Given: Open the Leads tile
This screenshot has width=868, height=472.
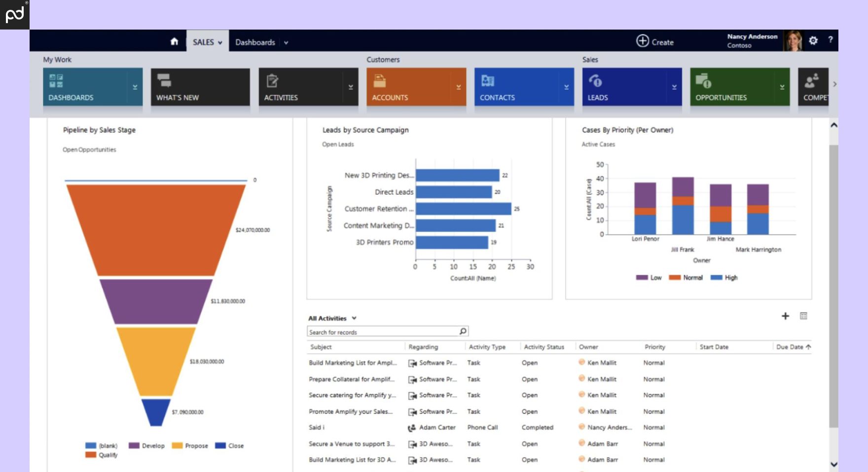Looking at the screenshot, I should [624, 87].
